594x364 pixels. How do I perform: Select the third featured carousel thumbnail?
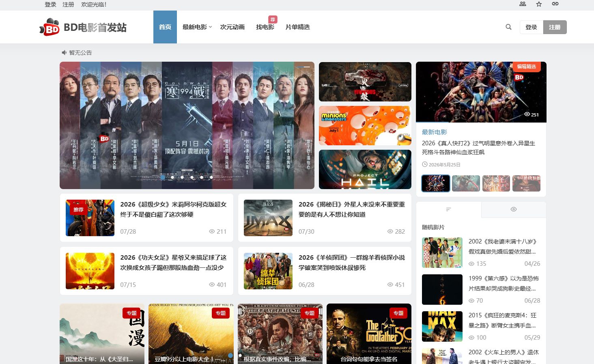(x=496, y=183)
